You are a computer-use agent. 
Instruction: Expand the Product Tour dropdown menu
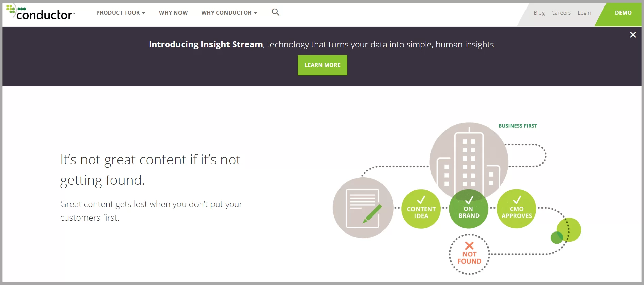(x=121, y=13)
